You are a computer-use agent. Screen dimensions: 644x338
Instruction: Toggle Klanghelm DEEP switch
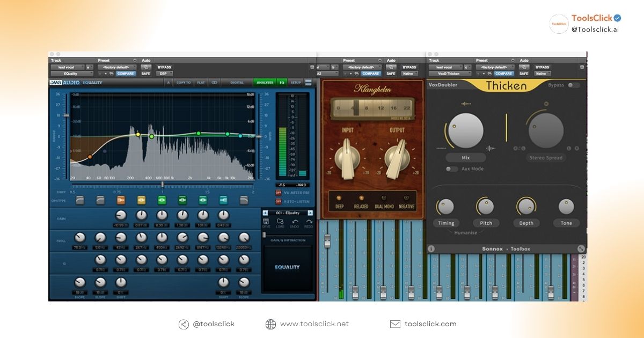(x=339, y=198)
